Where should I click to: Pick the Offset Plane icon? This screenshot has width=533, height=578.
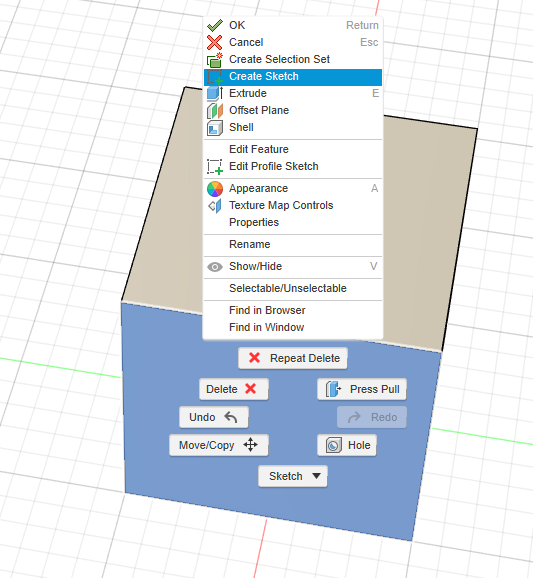215,111
